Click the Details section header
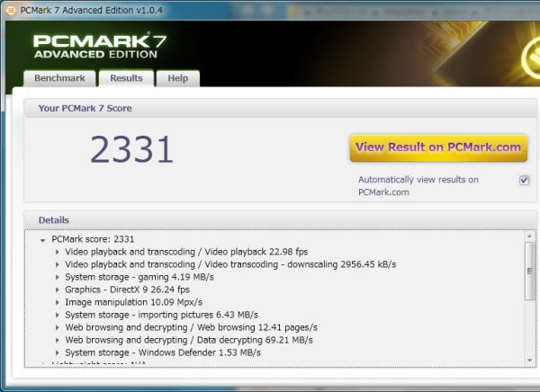This screenshot has width=540, height=392. pyautogui.click(x=54, y=220)
